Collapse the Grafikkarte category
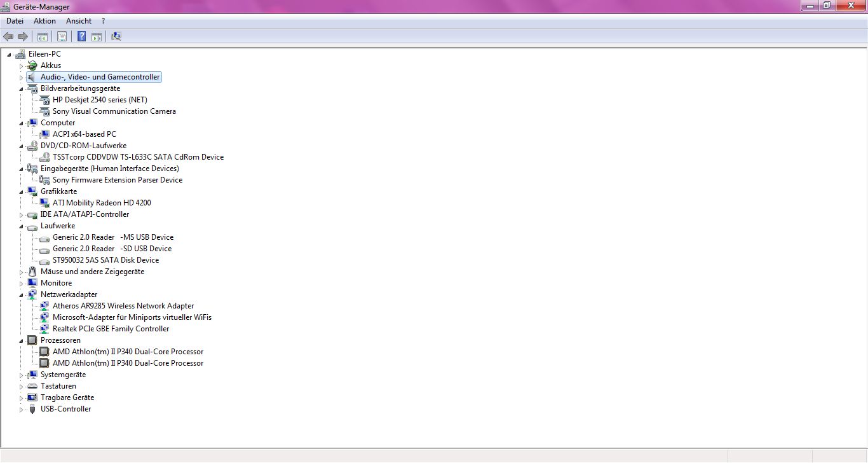The width and height of the screenshot is (868, 463). (x=21, y=192)
